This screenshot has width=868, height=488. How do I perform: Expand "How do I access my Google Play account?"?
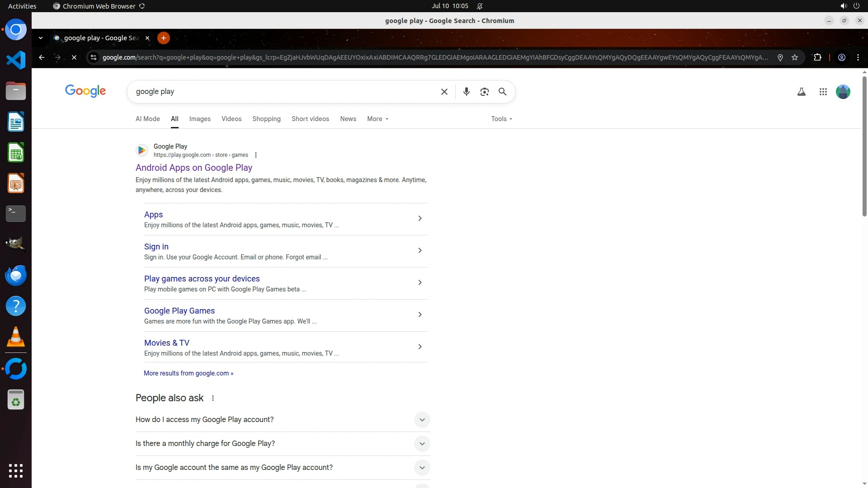click(421, 419)
